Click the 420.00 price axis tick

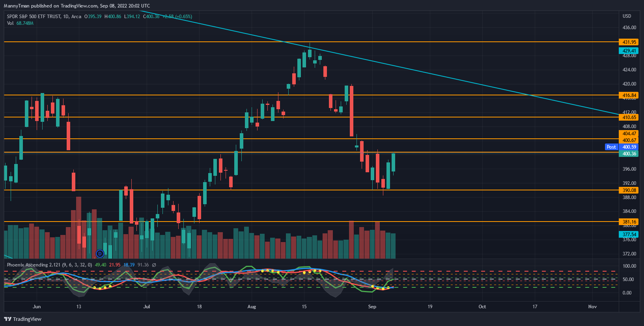629,84
